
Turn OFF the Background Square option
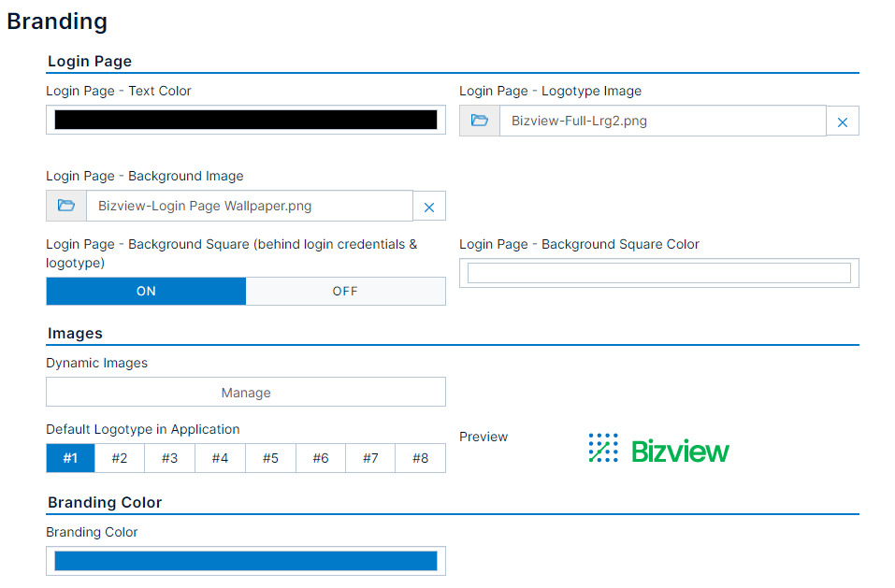click(x=345, y=291)
